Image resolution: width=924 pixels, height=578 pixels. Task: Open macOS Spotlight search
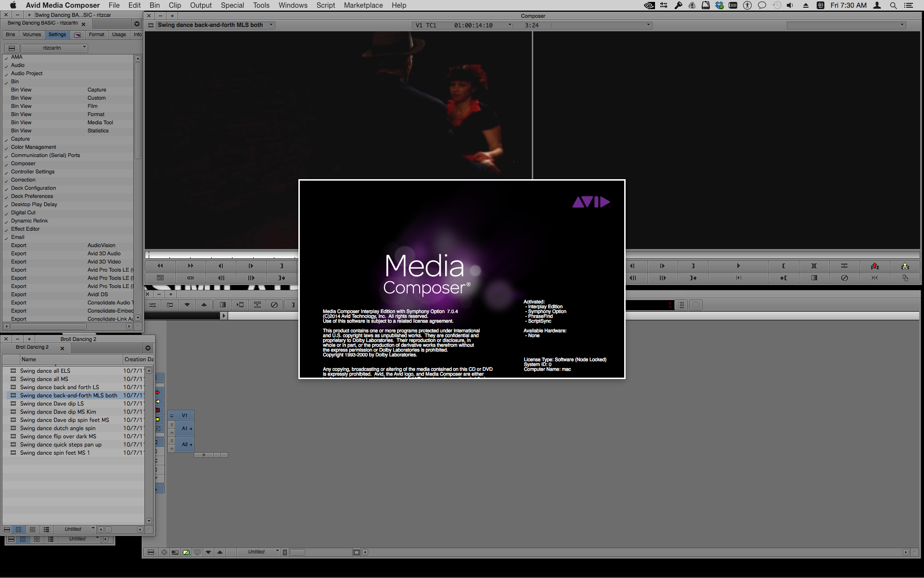893,5
